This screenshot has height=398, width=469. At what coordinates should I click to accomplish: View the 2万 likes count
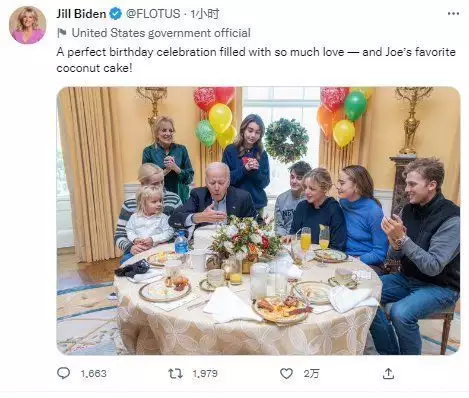pyautogui.click(x=311, y=373)
